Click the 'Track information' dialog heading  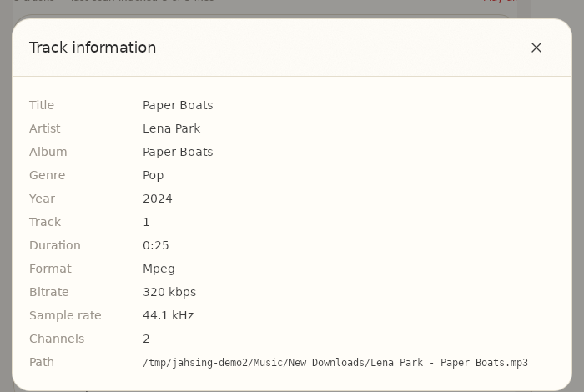[93, 48]
